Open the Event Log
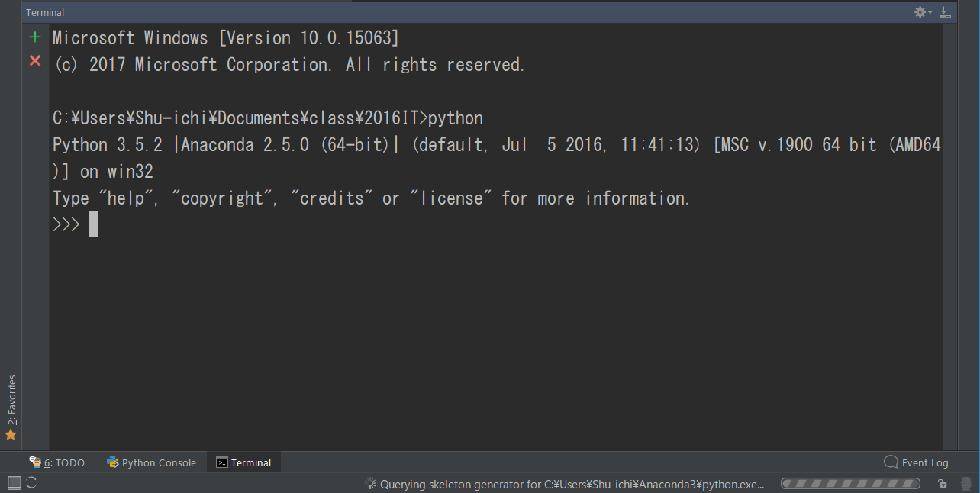This screenshot has width=980, height=493. [x=916, y=462]
